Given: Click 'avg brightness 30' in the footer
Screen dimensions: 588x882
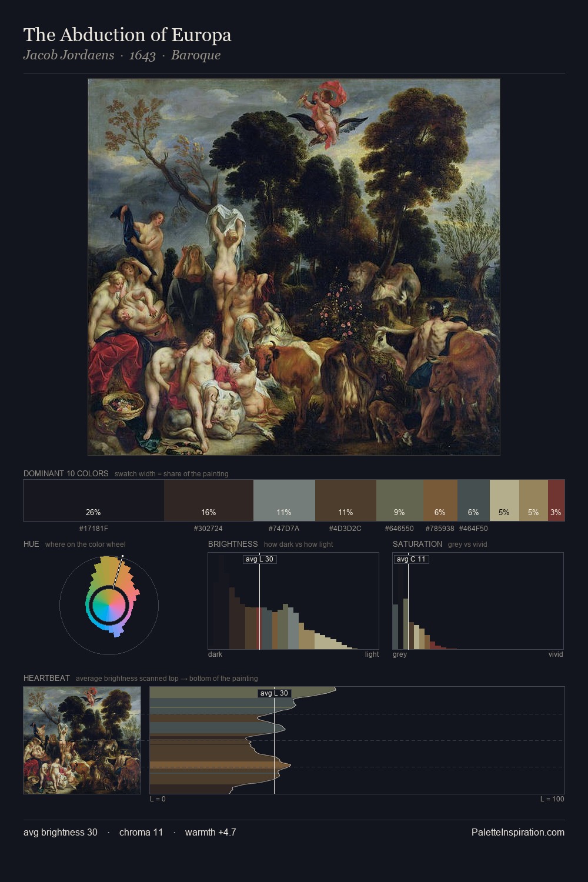Looking at the screenshot, I should pyautogui.click(x=61, y=832).
